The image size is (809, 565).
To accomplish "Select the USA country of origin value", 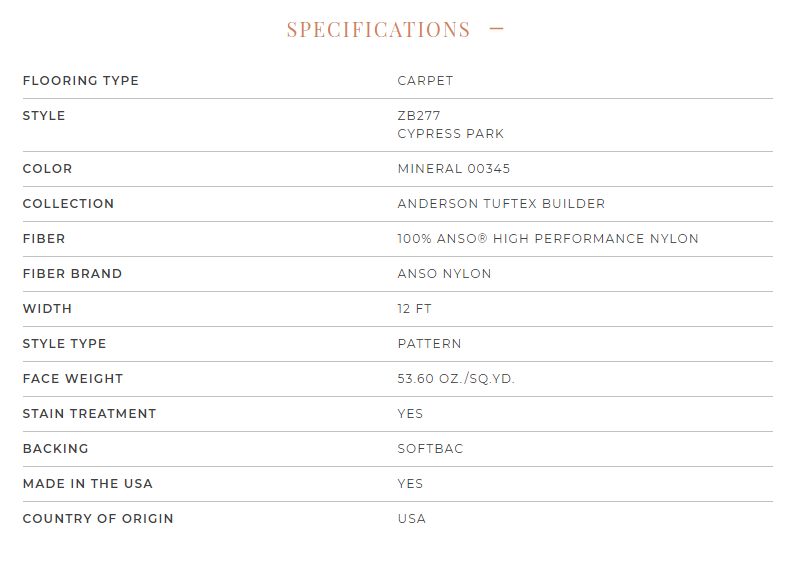I will (x=412, y=519).
